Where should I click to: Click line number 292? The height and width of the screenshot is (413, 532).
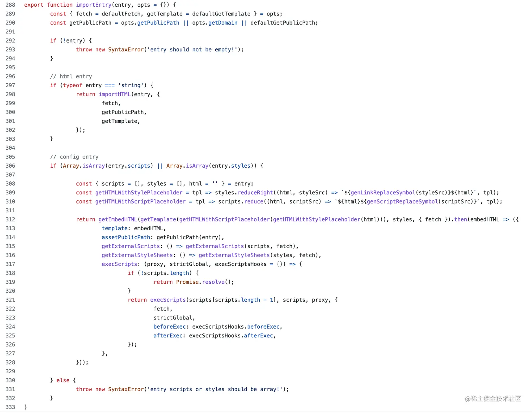pos(10,41)
